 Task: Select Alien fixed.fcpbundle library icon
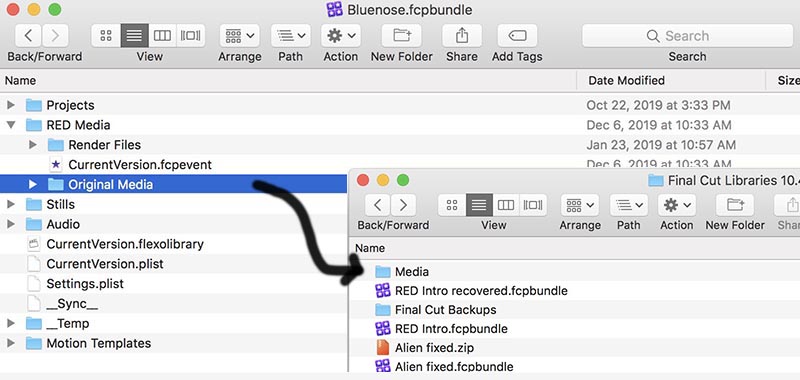point(383,366)
